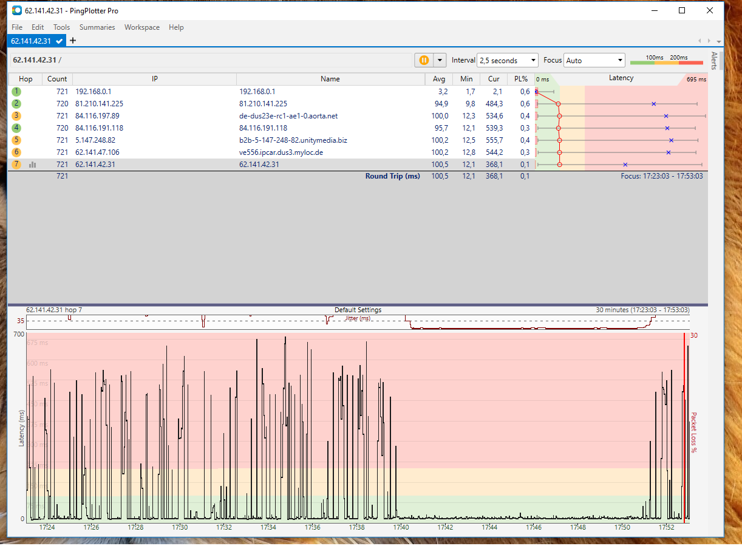Click the Packet Loss % axis label
This screenshot has height=560, width=742.
pyautogui.click(x=693, y=432)
